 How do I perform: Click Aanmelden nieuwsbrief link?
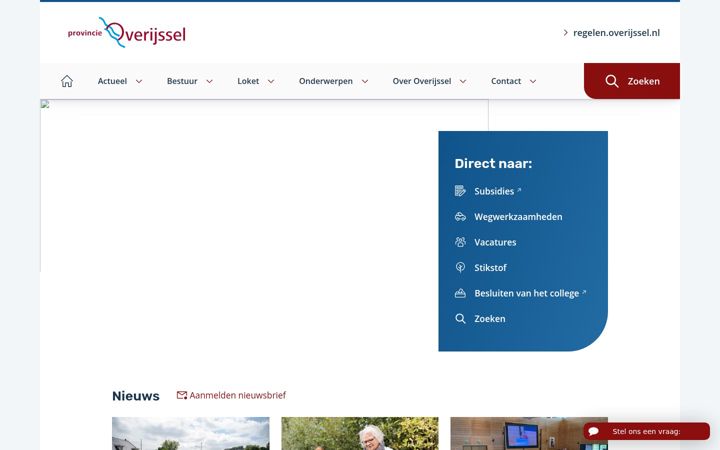pos(237,395)
